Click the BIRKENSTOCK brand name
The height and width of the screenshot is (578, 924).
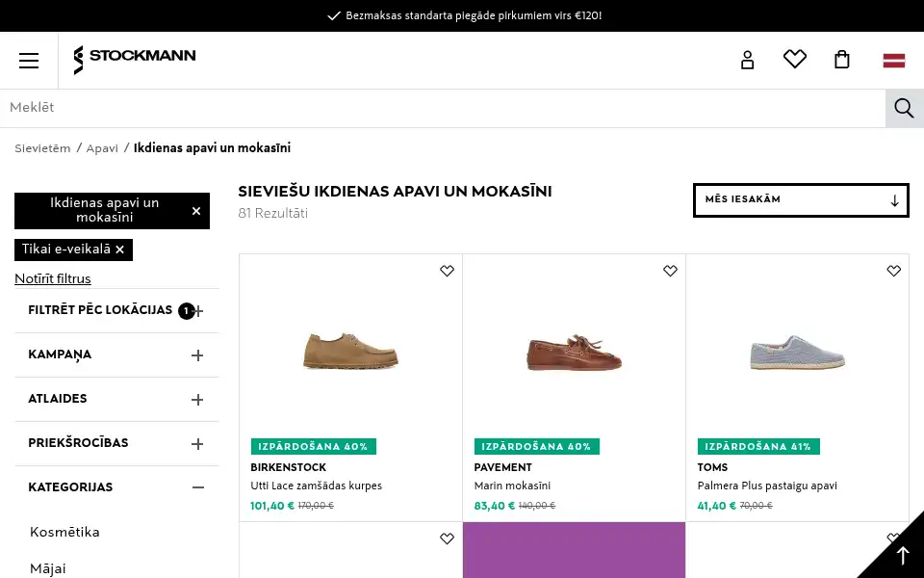(288, 467)
